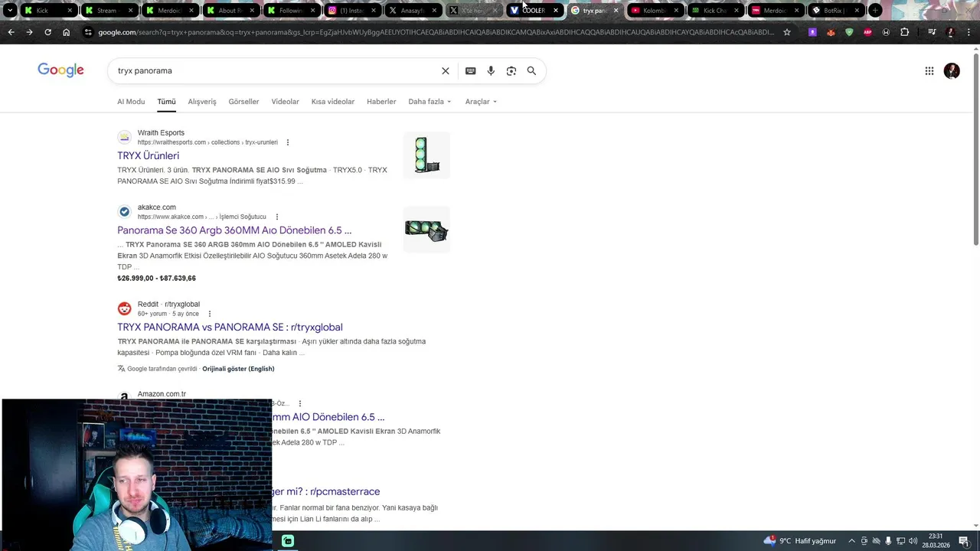Open the Amazon.com.tr result link

click(x=328, y=417)
